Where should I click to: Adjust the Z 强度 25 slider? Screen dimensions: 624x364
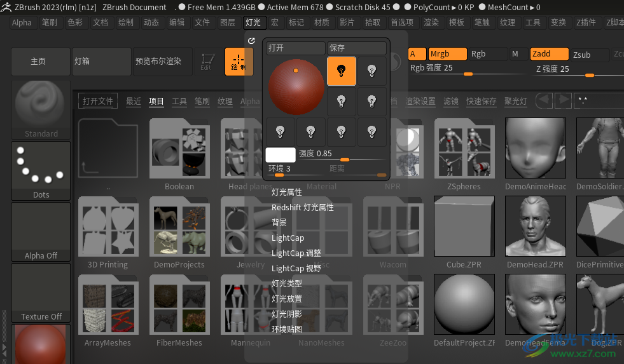tap(579, 69)
